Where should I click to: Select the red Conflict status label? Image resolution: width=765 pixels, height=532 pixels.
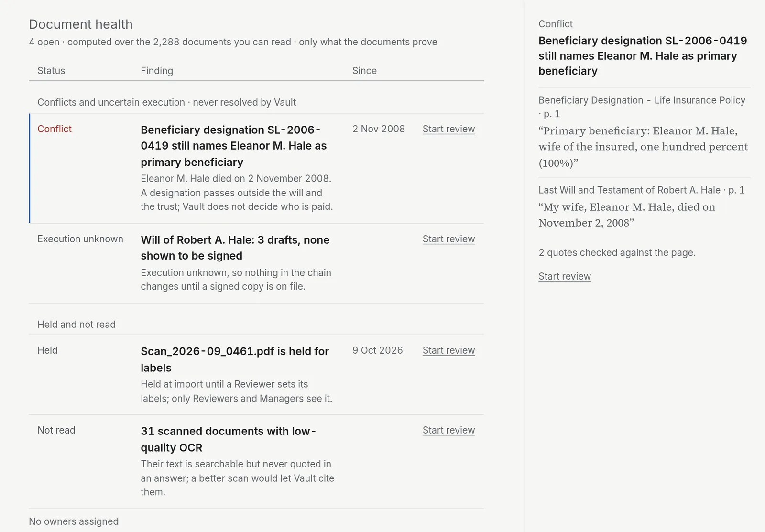point(55,129)
